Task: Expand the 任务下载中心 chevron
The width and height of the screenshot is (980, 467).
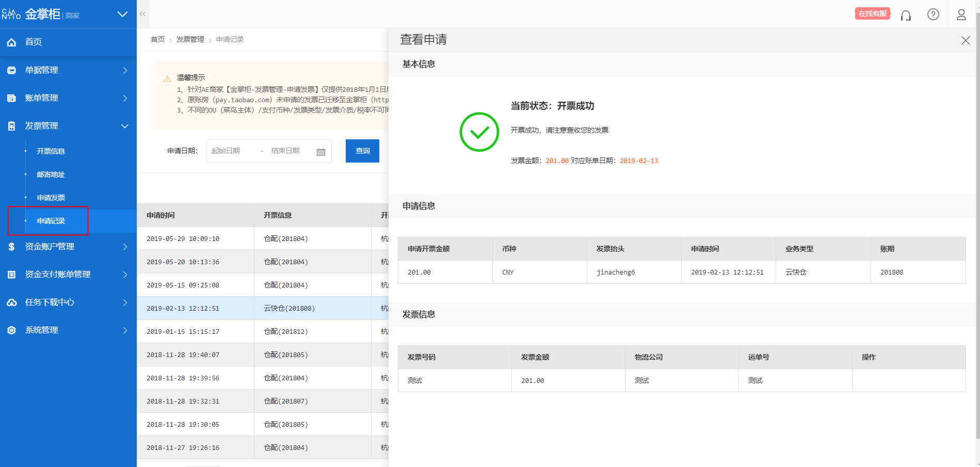Action: (x=125, y=302)
